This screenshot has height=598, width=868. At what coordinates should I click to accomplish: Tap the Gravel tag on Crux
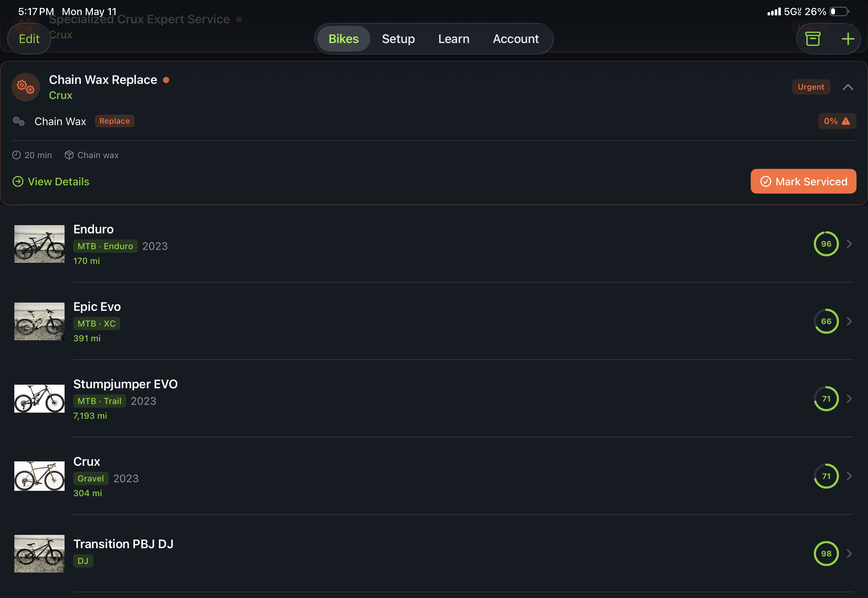(91, 479)
